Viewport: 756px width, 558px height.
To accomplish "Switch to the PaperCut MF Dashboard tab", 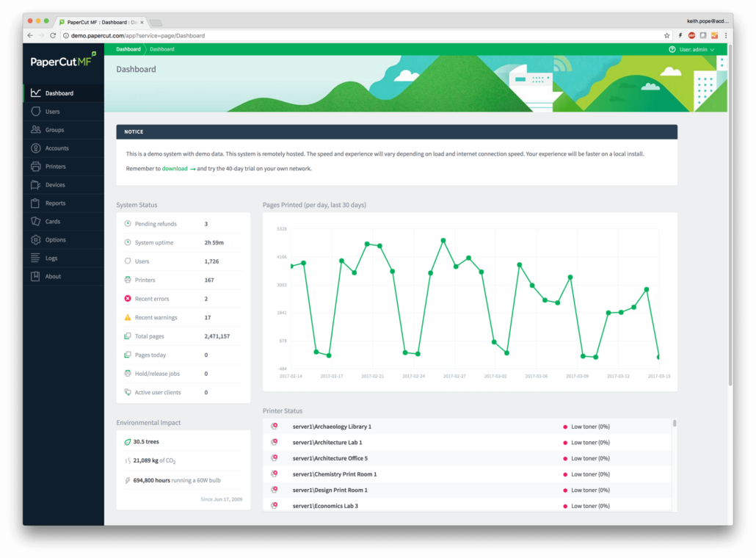I will pyautogui.click(x=101, y=22).
